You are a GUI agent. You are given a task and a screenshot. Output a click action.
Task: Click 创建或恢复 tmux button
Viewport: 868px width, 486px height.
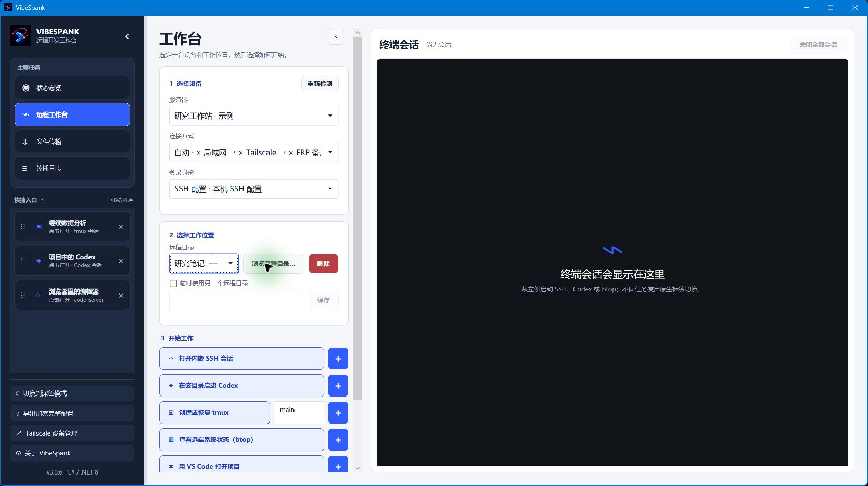(214, 413)
